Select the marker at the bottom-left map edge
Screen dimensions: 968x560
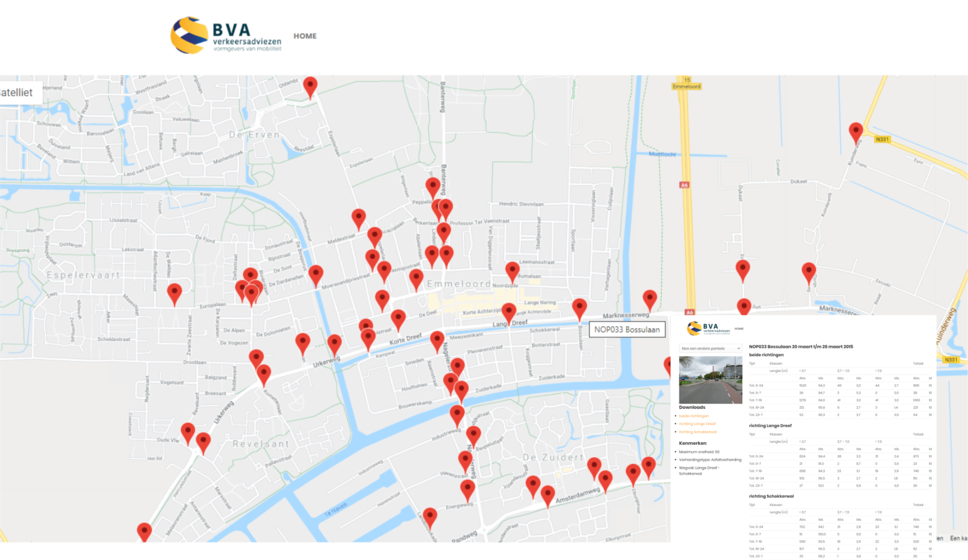(144, 532)
